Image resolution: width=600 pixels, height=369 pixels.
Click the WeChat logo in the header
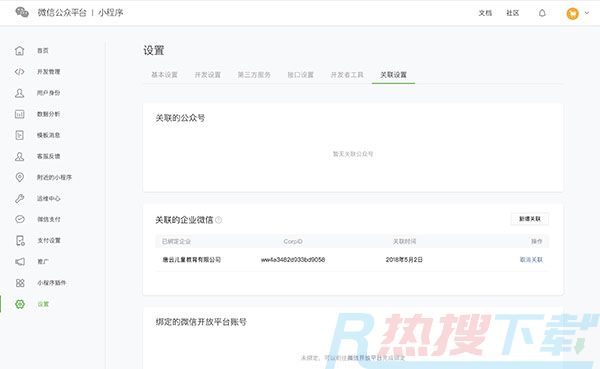coord(22,13)
